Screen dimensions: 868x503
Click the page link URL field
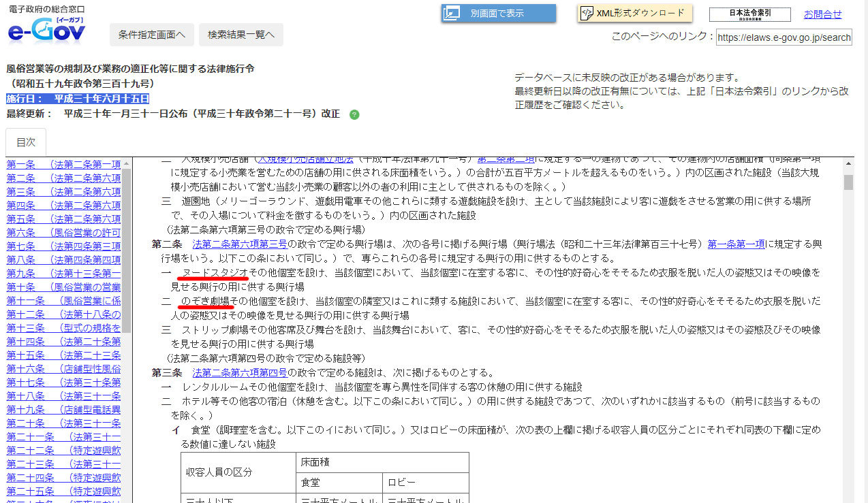coord(784,37)
